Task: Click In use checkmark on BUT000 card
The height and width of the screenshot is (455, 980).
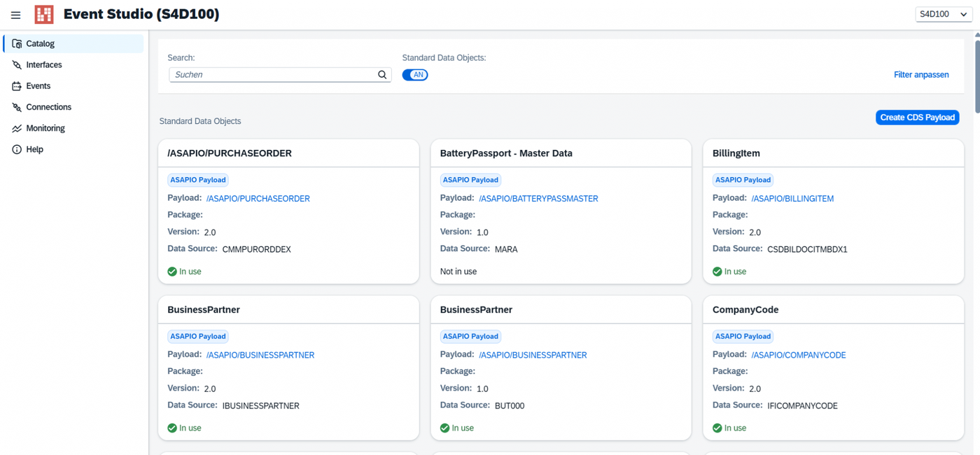Action: (444, 428)
